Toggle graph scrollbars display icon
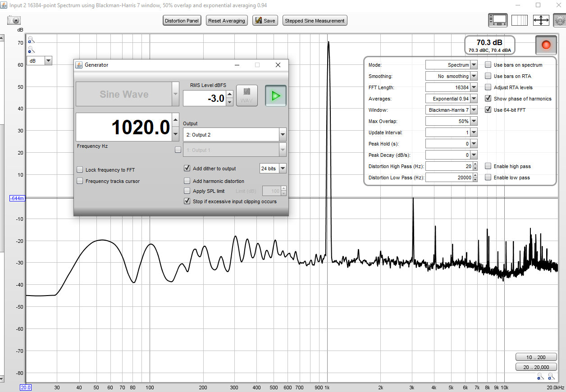This screenshot has height=392, width=566. click(x=498, y=20)
